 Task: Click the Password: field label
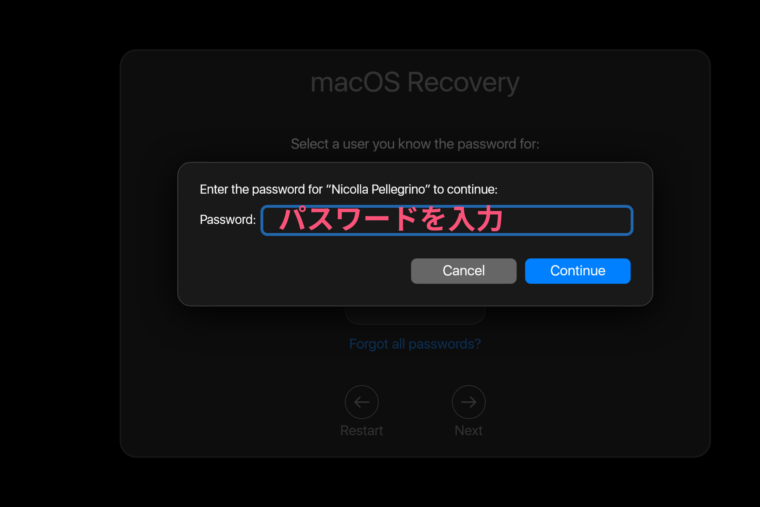227,220
